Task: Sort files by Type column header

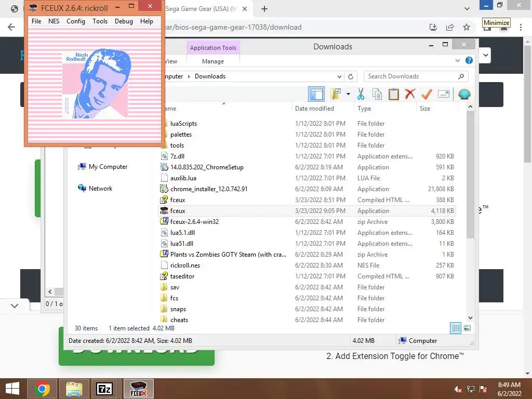Action: [364, 109]
